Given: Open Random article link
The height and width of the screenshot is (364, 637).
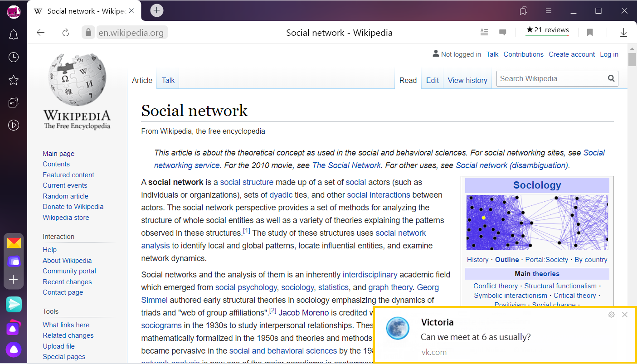Looking at the screenshot, I should click(65, 196).
